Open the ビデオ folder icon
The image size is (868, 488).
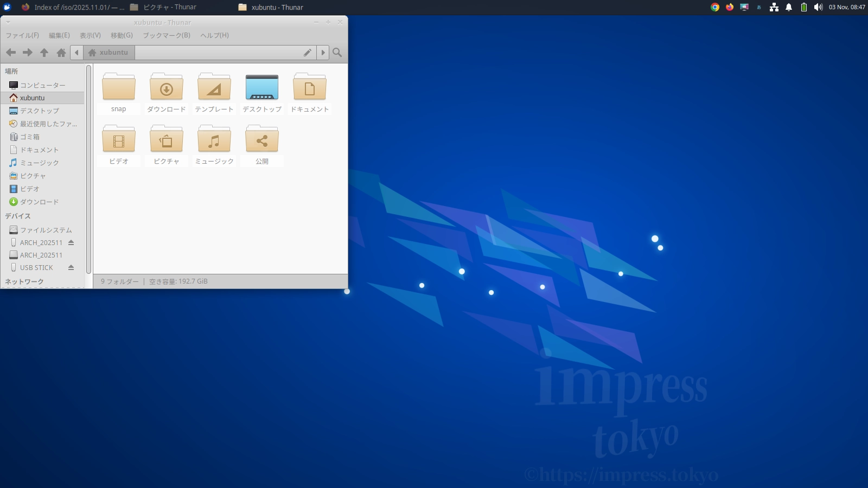(x=119, y=144)
